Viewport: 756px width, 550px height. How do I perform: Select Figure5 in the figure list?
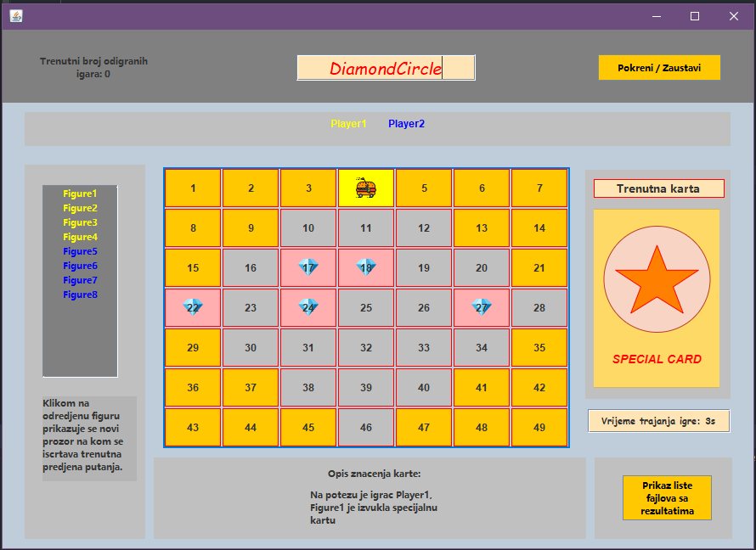(x=80, y=251)
